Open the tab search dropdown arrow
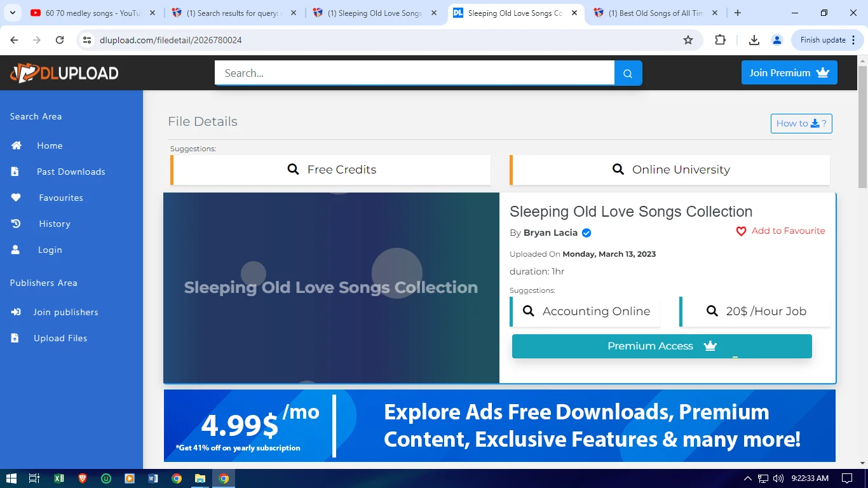 point(14,13)
